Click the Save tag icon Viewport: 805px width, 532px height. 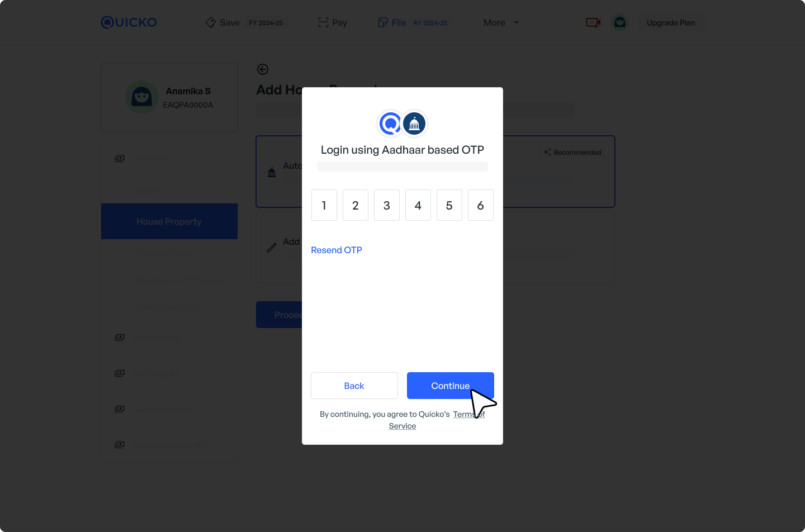click(211, 22)
